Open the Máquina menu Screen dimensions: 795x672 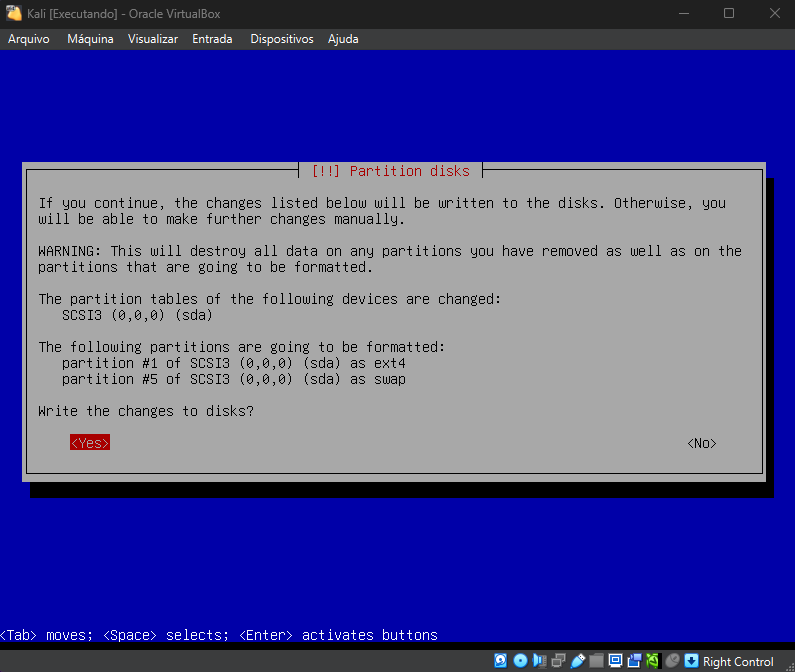(90, 39)
